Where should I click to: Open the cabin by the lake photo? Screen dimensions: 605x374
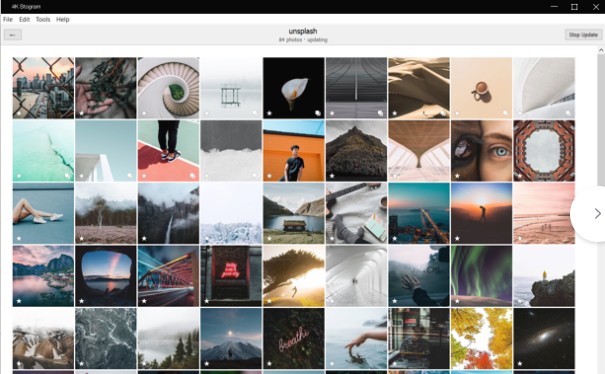(294, 213)
